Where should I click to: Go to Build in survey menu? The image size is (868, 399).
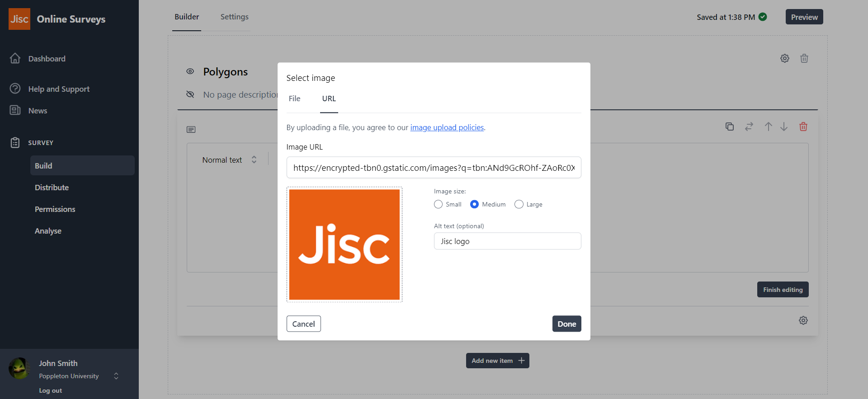pos(82,165)
